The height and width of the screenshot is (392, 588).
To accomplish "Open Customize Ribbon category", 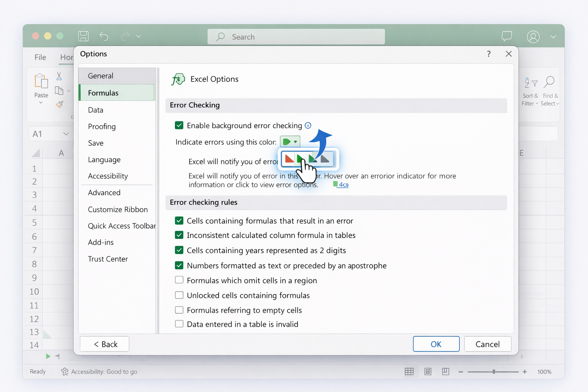I will click(117, 210).
